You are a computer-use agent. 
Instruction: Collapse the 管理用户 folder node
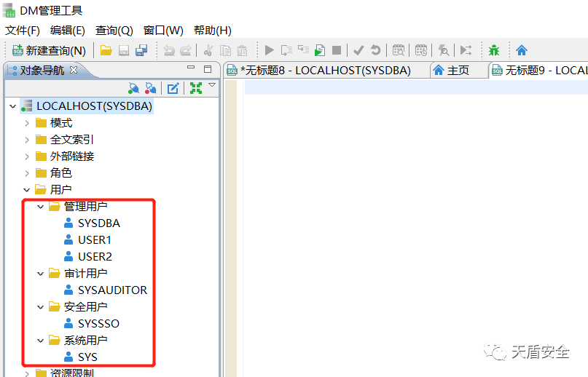(x=41, y=207)
